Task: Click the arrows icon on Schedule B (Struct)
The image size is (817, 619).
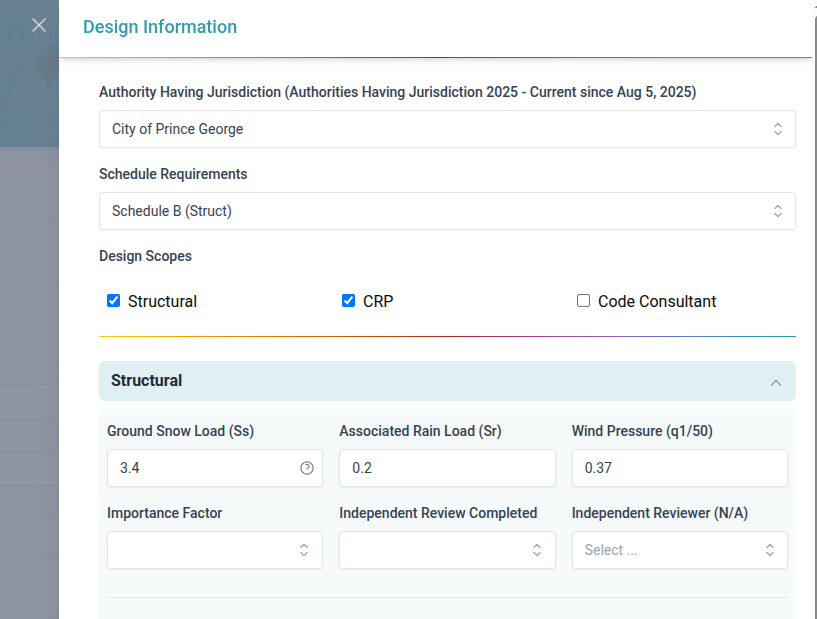Action: point(777,211)
